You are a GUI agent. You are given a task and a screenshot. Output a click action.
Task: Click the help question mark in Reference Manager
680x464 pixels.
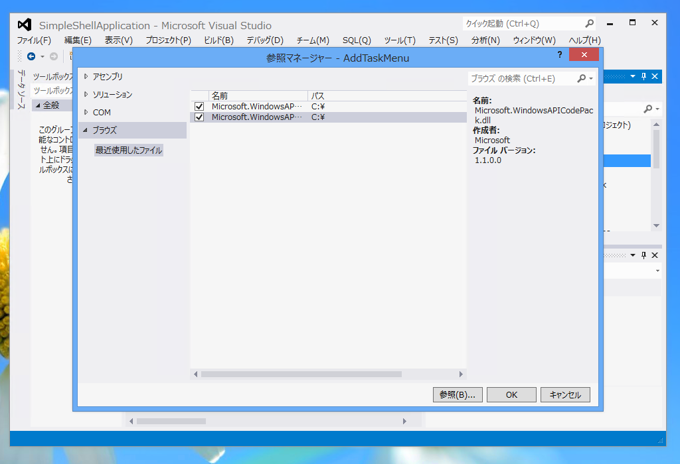[559, 55]
